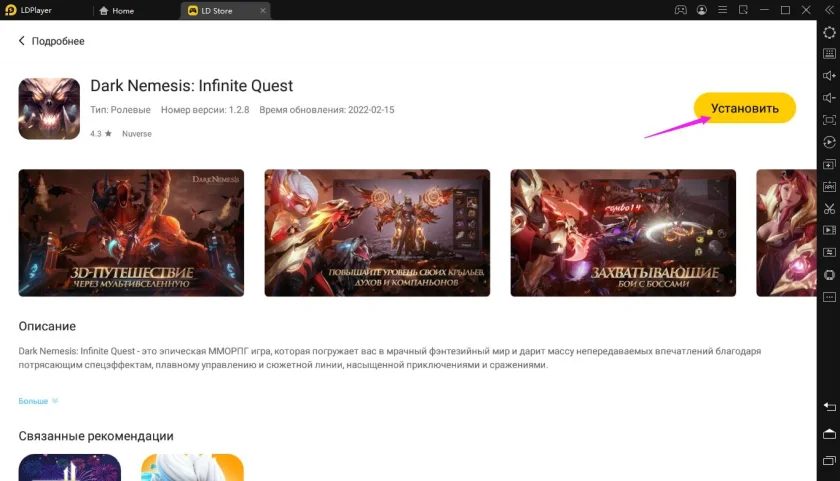Click the Android back button in the sidebar

click(829, 407)
